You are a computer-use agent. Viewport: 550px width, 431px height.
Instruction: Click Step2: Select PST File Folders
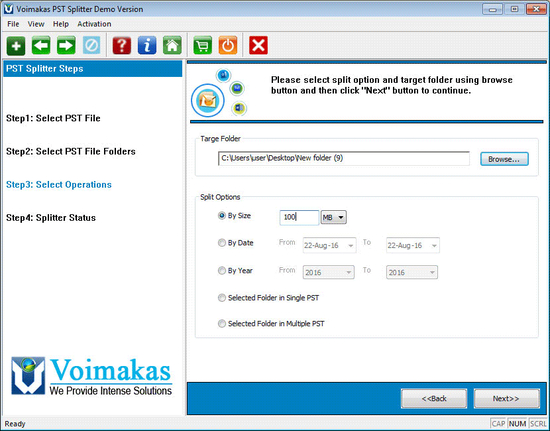pyautogui.click(x=71, y=151)
